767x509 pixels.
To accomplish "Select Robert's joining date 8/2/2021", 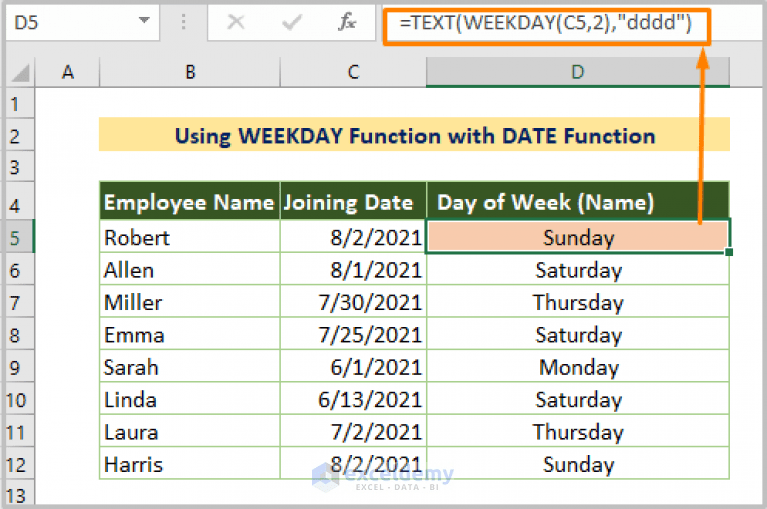I will [x=353, y=237].
